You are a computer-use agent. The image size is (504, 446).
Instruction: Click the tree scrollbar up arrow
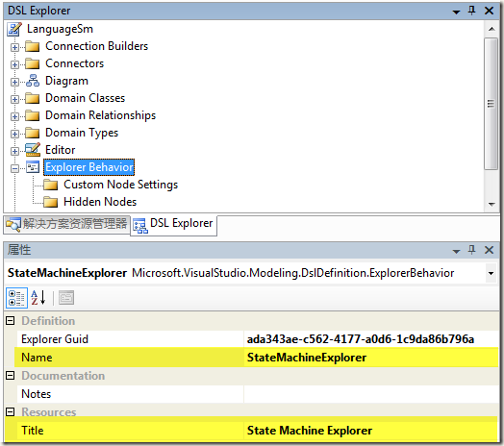(491, 29)
